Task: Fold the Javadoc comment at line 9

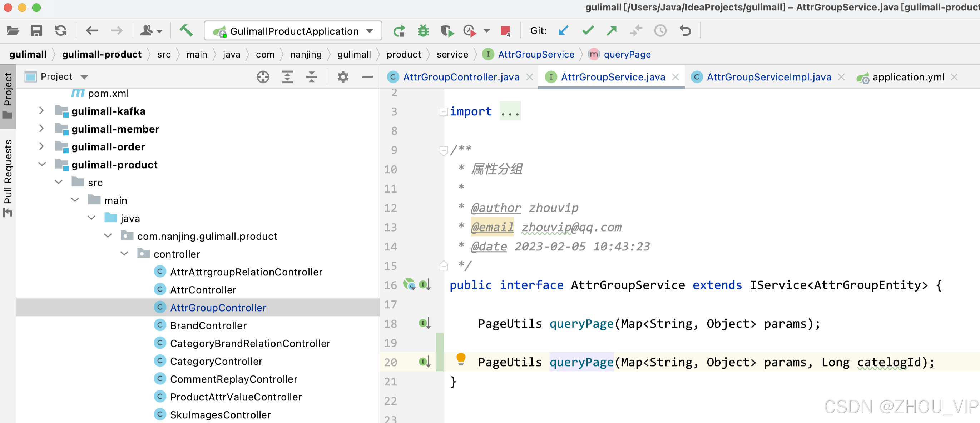Action: [x=443, y=151]
